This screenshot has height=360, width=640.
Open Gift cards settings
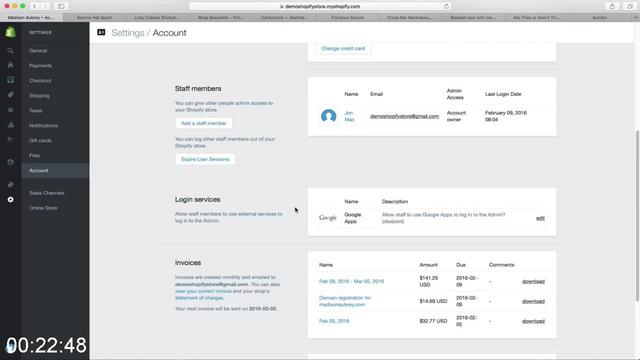point(40,140)
